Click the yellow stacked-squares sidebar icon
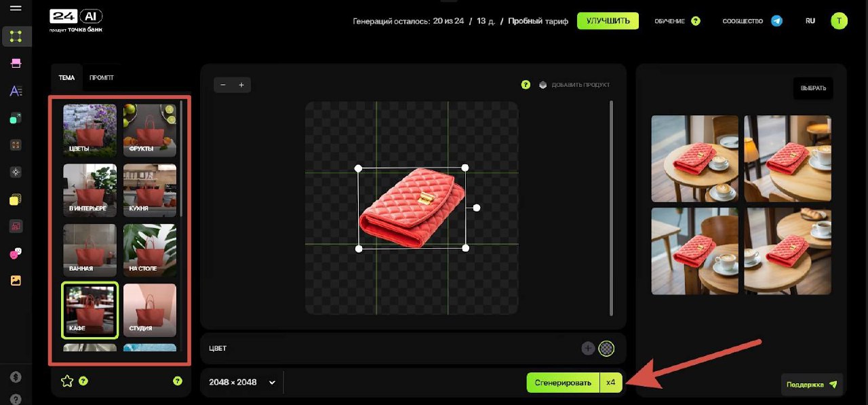 pyautogui.click(x=16, y=199)
